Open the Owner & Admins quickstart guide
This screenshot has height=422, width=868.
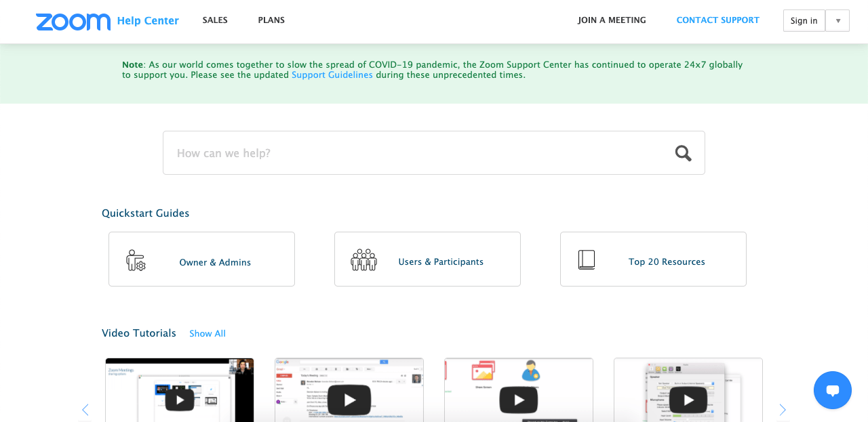(201, 259)
